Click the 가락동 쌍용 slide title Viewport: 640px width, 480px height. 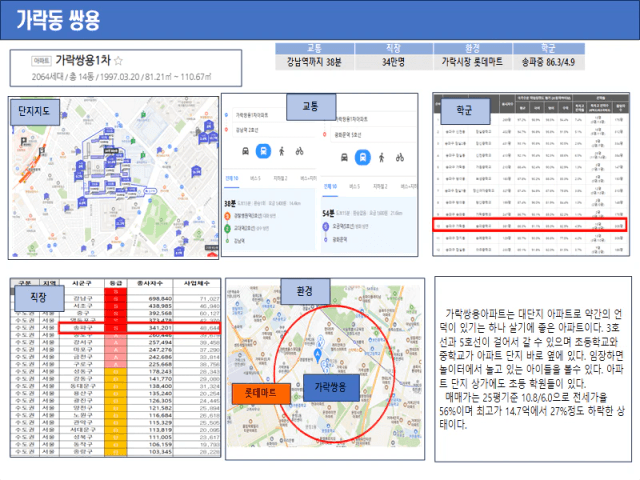coord(58,20)
